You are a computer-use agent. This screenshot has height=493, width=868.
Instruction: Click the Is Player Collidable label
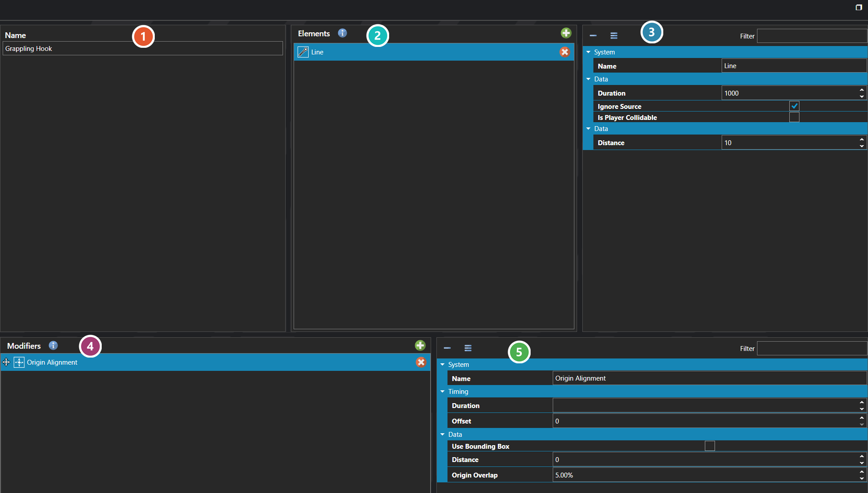pos(627,118)
